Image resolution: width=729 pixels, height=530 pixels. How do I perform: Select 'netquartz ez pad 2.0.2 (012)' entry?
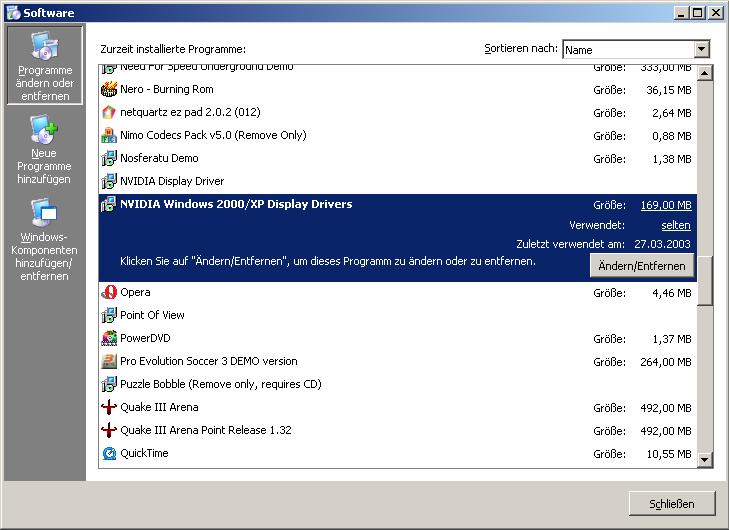click(398, 112)
